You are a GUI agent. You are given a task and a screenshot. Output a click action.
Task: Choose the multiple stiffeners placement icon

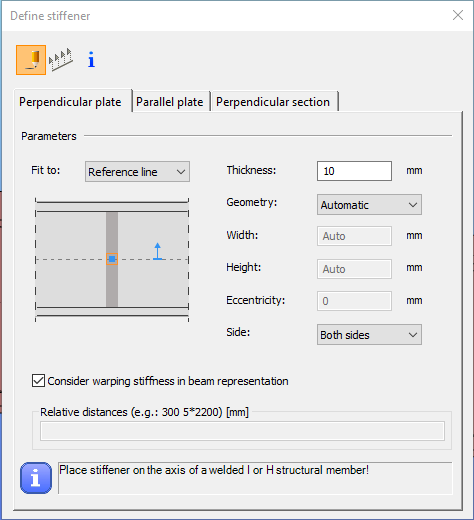point(61,60)
